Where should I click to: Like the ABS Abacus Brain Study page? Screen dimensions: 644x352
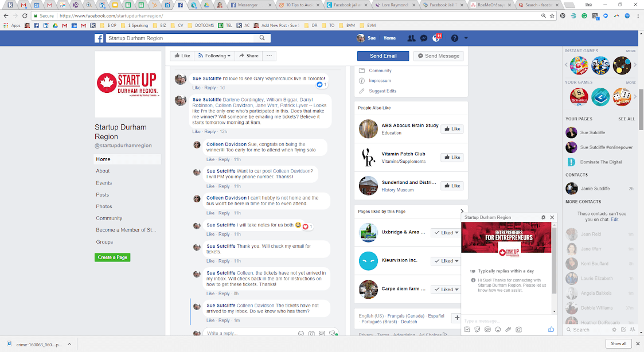(x=452, y=129)
